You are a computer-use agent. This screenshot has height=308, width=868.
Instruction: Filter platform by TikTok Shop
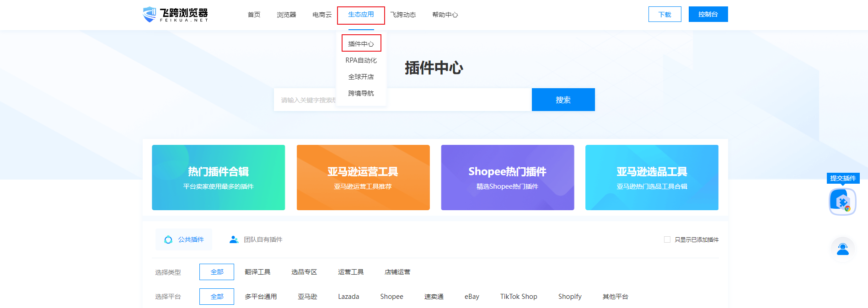519,297
